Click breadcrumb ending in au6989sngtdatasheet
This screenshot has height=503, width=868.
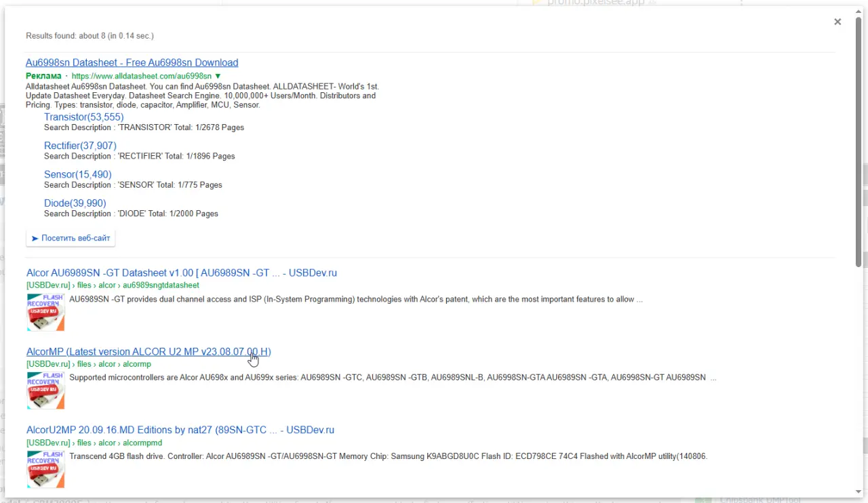click(113, 285)
